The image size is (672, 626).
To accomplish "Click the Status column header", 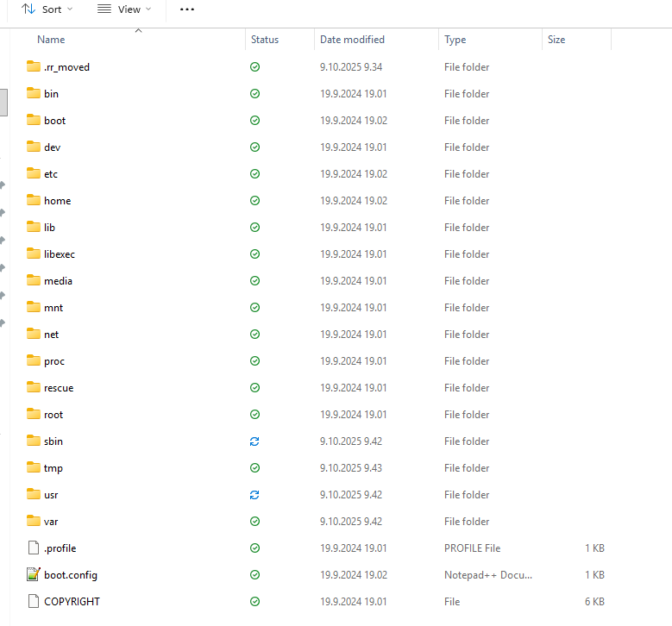I will (265, 40).
